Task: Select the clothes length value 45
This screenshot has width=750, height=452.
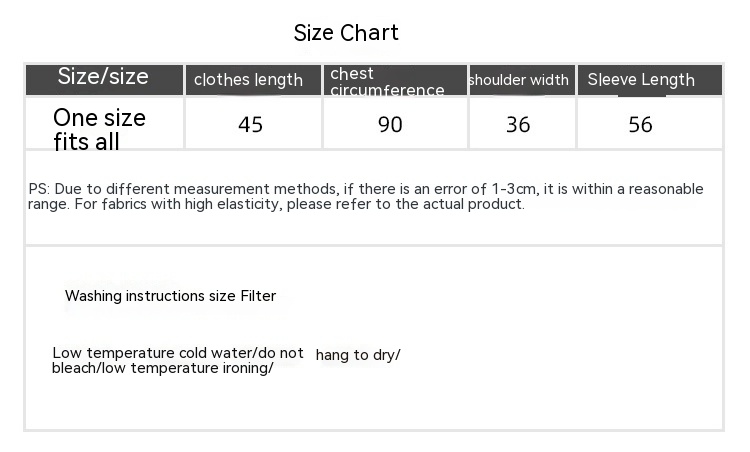Action: (250, 125)
